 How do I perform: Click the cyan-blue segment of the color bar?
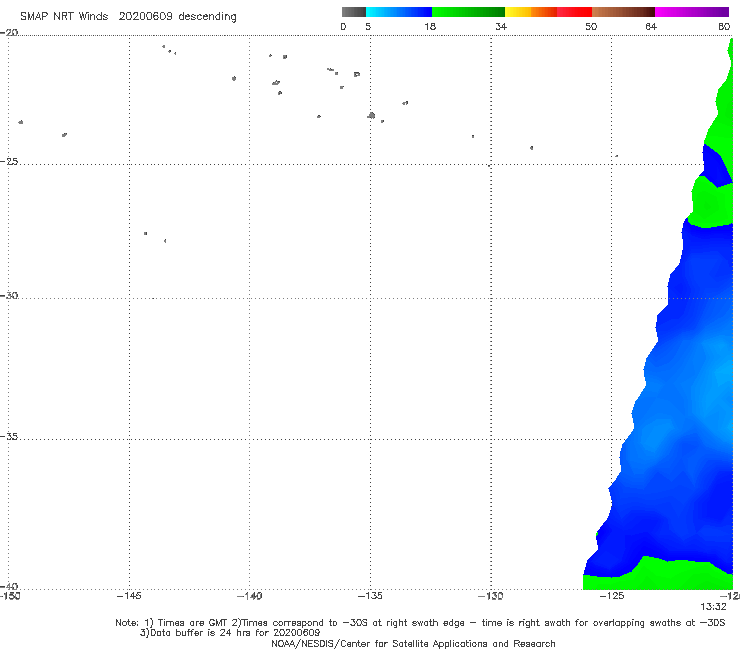399,12
